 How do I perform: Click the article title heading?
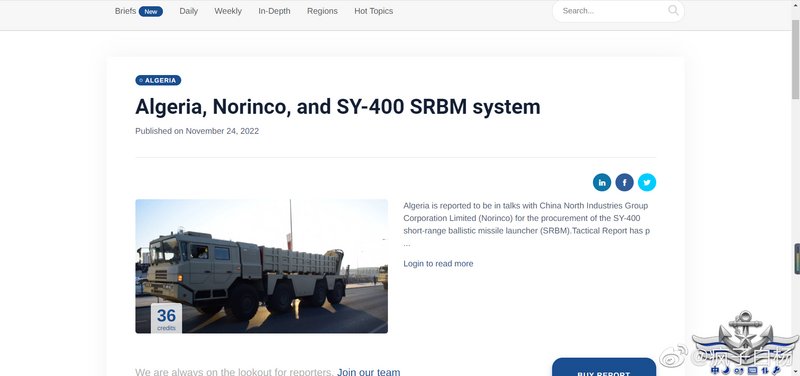337,107
